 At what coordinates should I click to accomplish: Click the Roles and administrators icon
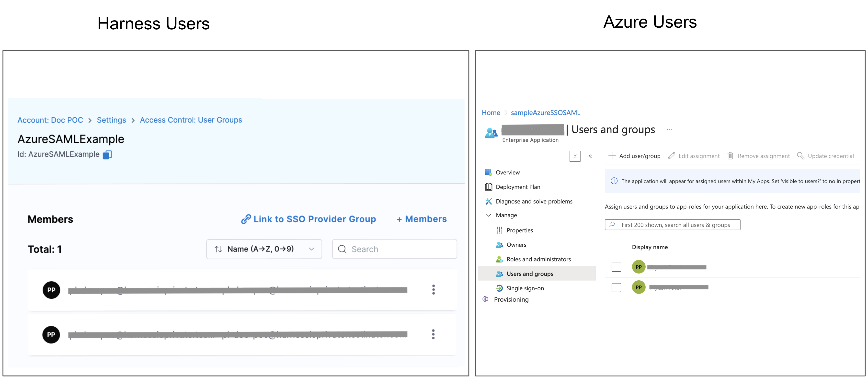click(x=499, y=259)
